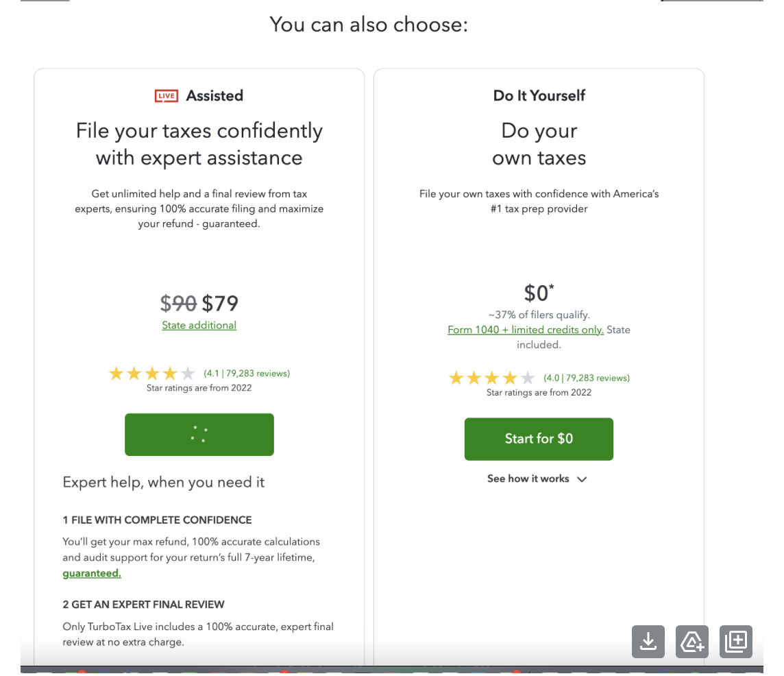Click the chevron beside See how it works

click(x=582, y=479)
